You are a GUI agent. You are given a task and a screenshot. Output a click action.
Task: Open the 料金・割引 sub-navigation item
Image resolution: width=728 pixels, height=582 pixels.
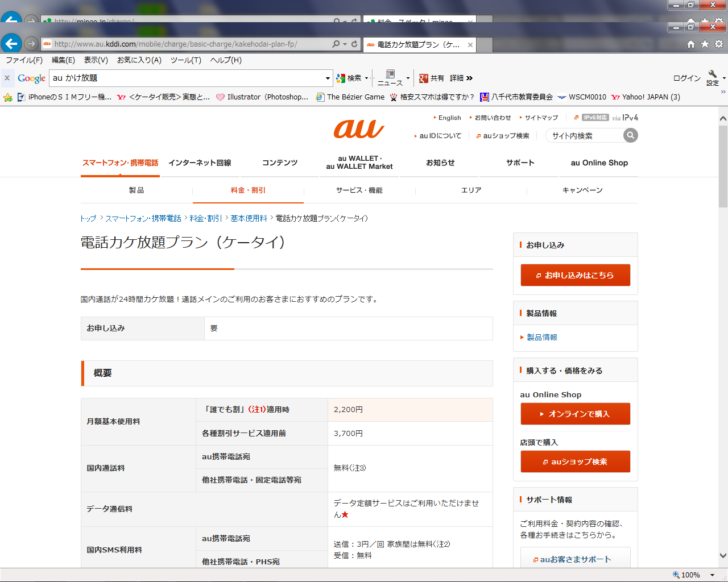point(248,190)
